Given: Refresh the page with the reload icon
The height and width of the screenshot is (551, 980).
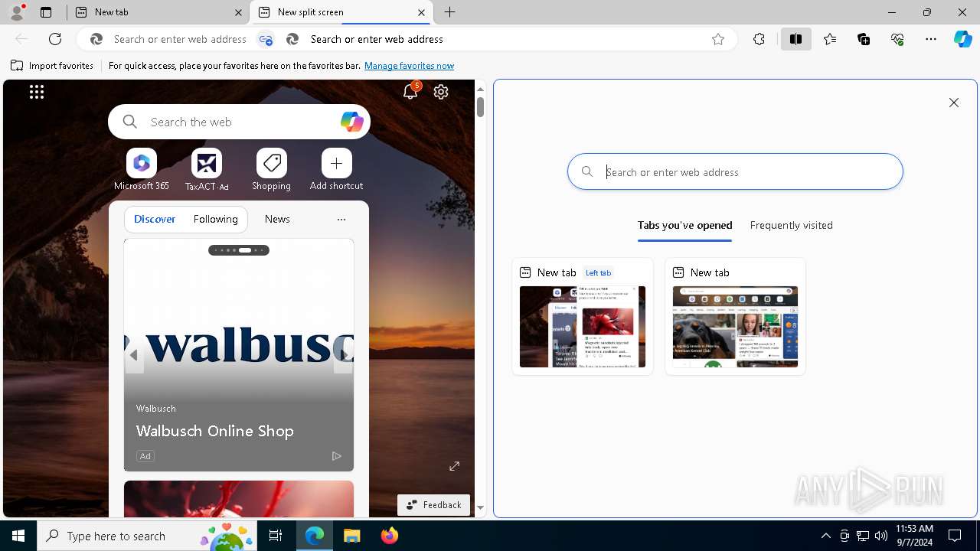Looking at the screenshot, I should (55, 39).
